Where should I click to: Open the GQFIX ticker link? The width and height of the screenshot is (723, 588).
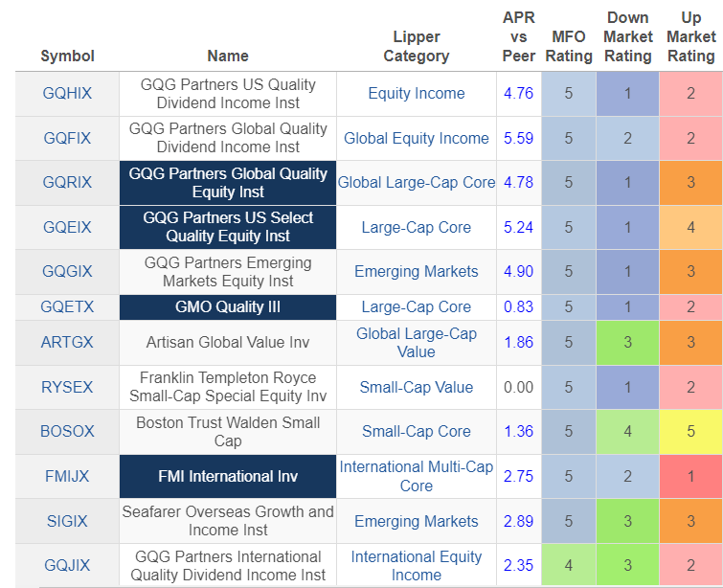coord(67,138)
